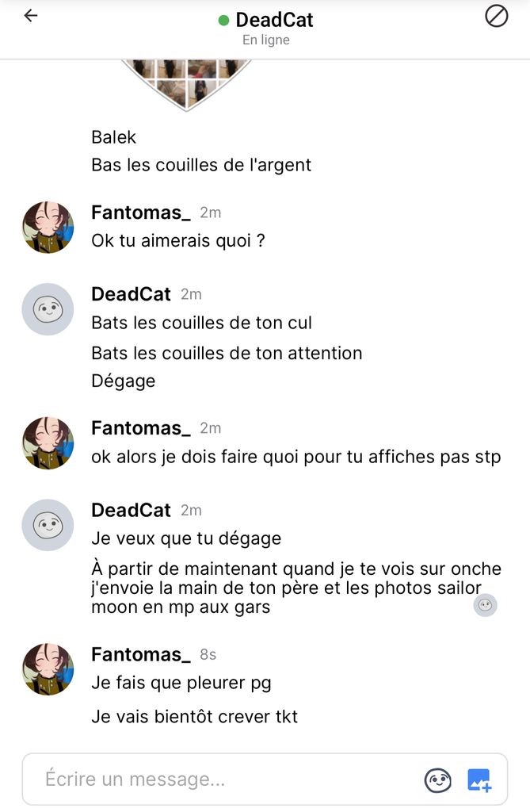Open DeadCat's profile from the header name

[x=274, y=20]
